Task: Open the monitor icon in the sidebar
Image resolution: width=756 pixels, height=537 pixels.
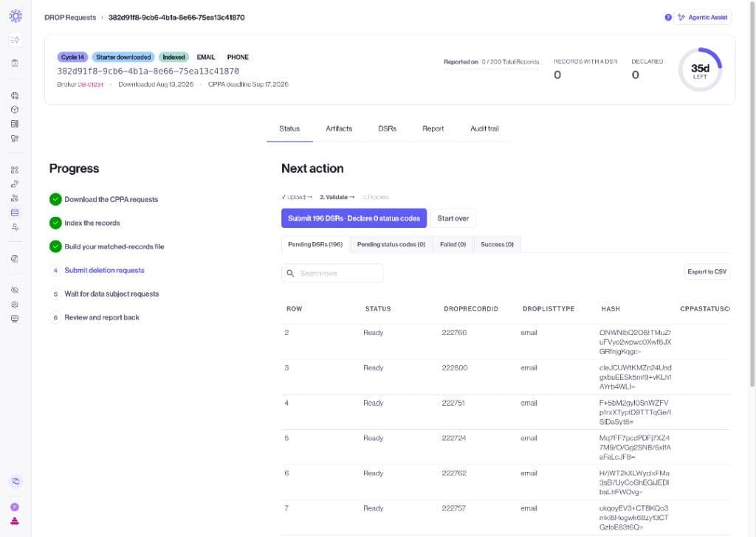Action: coord(15,319)
